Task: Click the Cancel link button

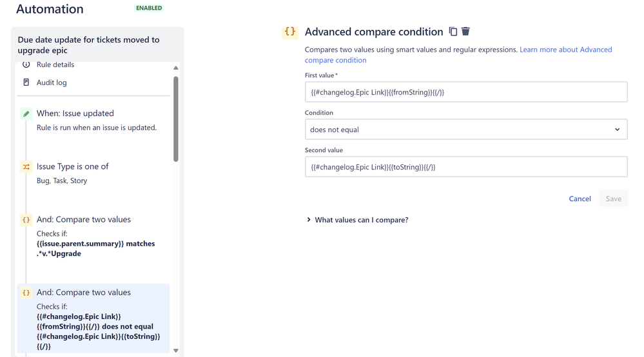Action: click(x=580, y=198)
